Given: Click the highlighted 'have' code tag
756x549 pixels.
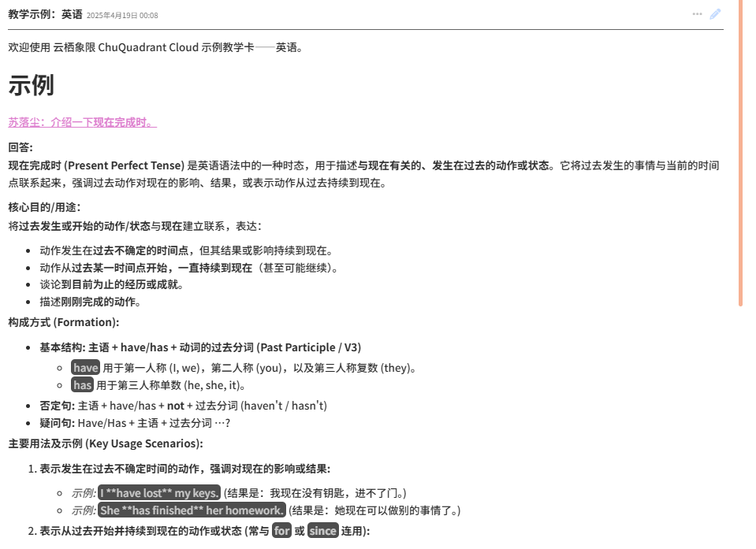Looking at the screenshot, I should [x=85, y=368].
